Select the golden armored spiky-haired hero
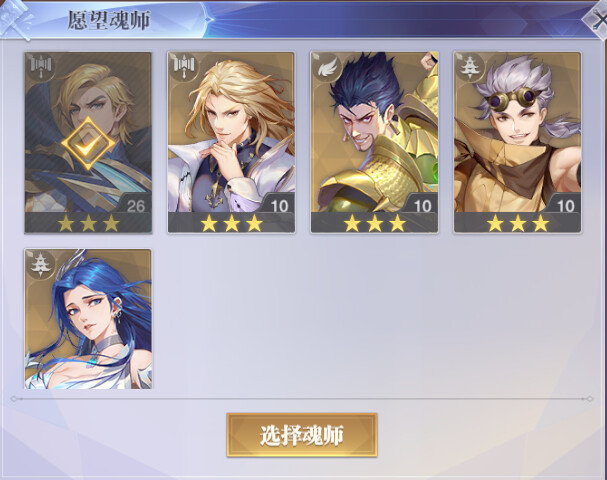This screenshot has width=607, height=480. 374,142
